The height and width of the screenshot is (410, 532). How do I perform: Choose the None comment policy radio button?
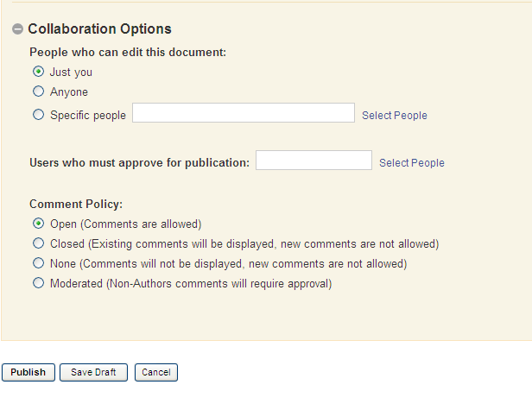pos(38,263)
